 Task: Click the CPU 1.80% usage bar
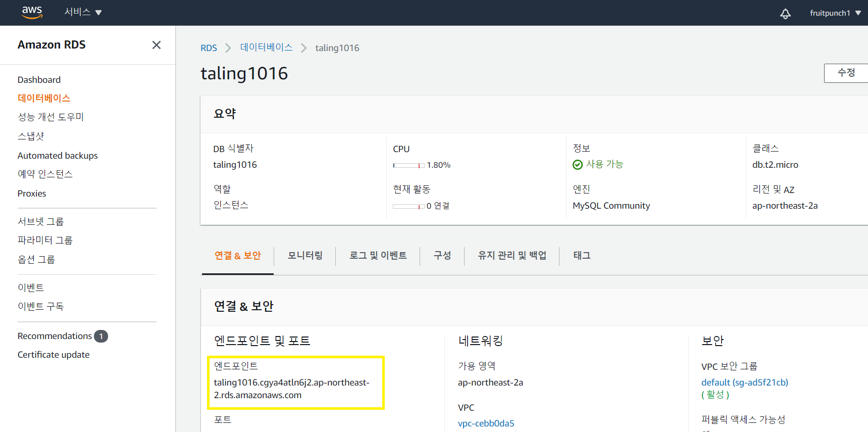point(409,165)
